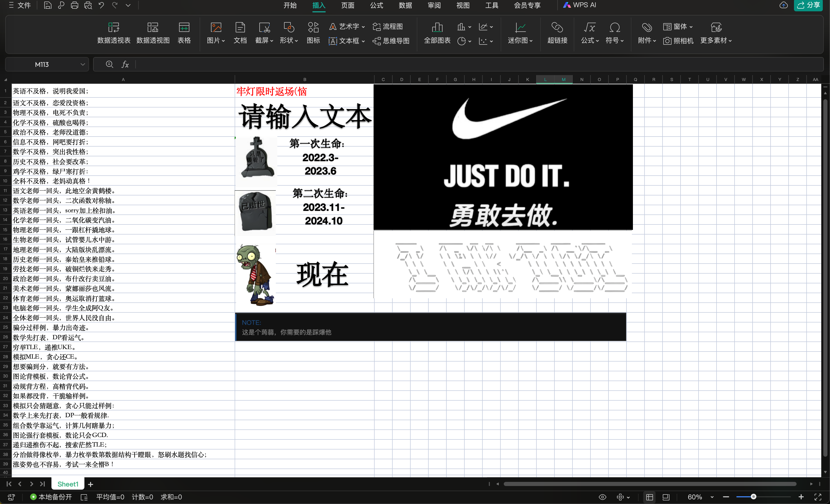Image resolution: width=830 pixels, height=504 pixels.
Task: Click the Save icon in the title bar
Action: [48, 5]
